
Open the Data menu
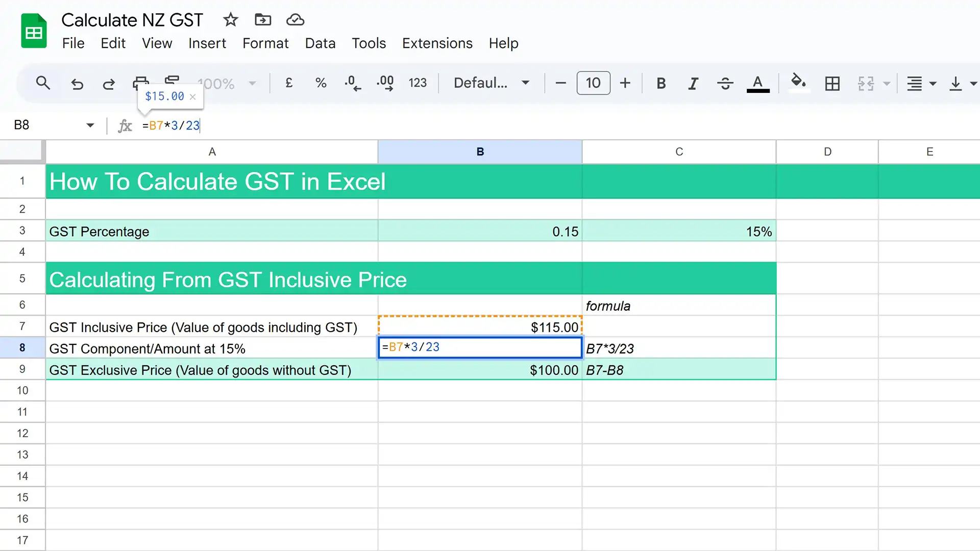(x=320, y=43)
